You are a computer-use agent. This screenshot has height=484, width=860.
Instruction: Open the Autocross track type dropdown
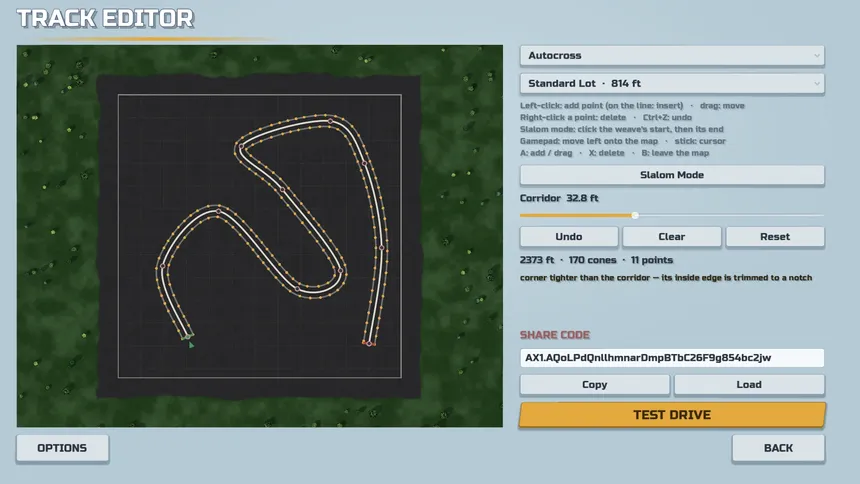pyautogui.click(x=672, y=55)
